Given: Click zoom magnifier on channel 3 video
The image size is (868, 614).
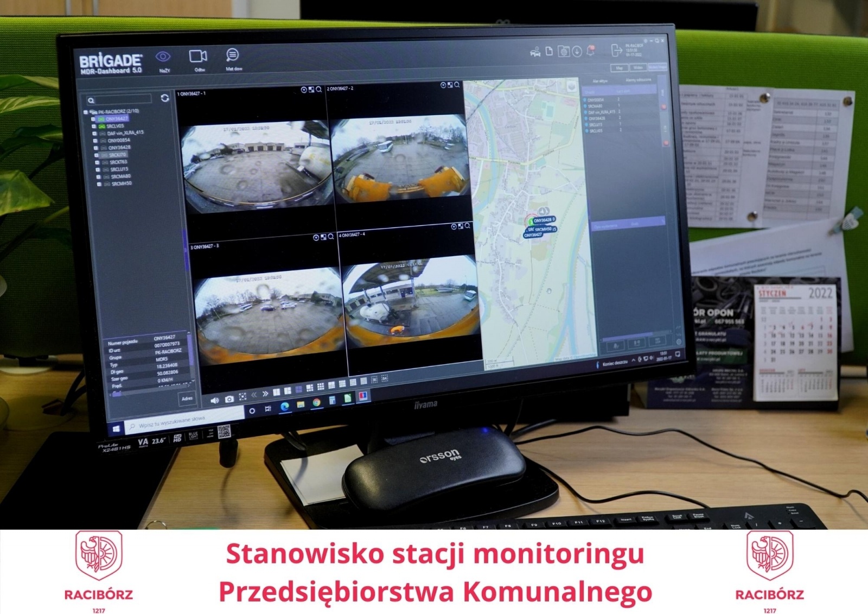Looking at the screenshot, I should click(x=331, y=237).
